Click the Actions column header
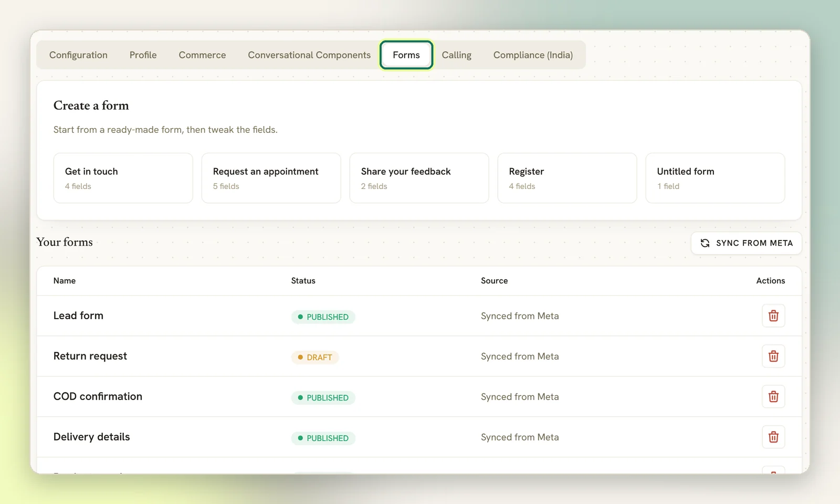840x504 pixels. coord(771,281)
